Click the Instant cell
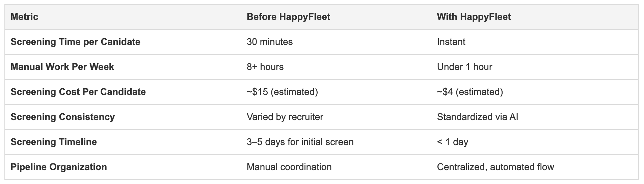 pyautogui.click(x=451, y=42)
